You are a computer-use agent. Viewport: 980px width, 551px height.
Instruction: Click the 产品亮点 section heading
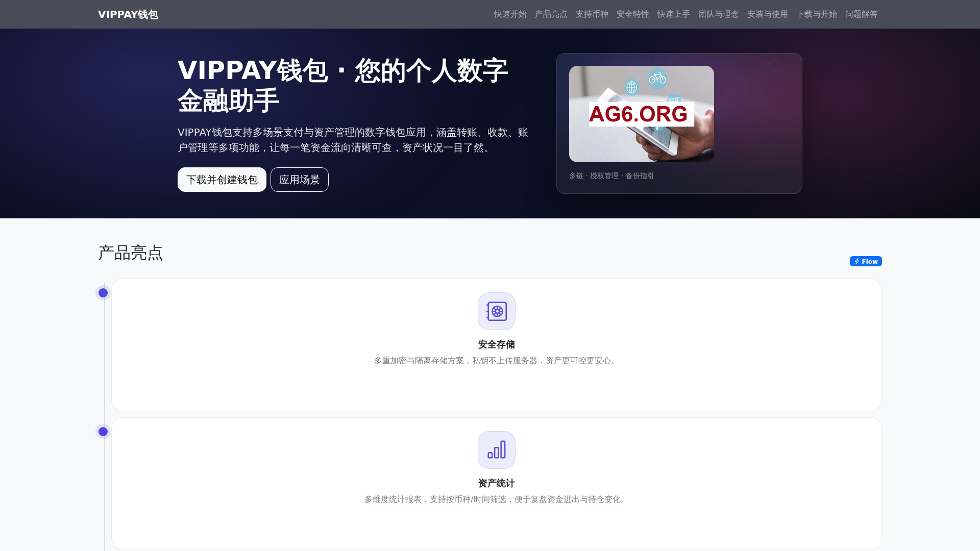[131, 253]
